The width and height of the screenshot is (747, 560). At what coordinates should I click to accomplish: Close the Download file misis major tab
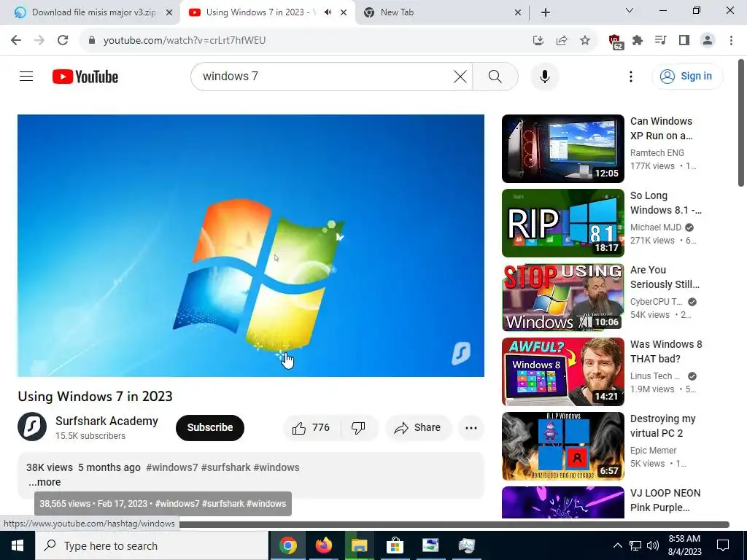(x=169, y=12)
